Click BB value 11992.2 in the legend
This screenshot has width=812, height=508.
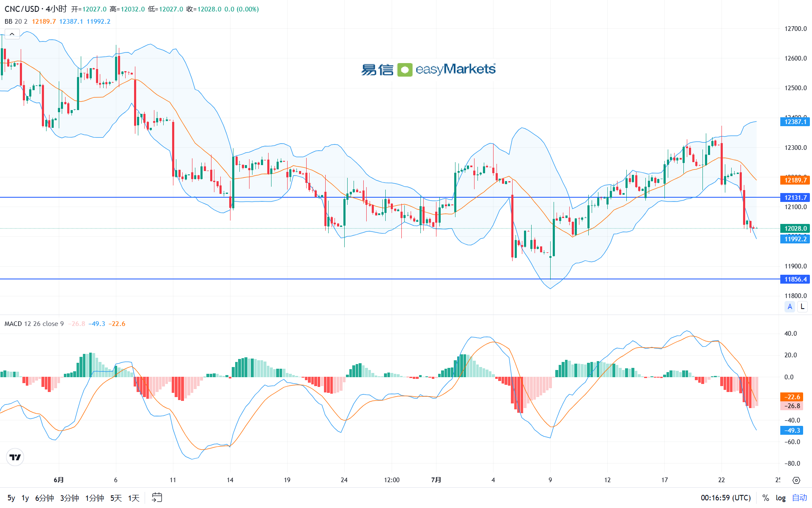pyautogui.click(x=99, y=21)
